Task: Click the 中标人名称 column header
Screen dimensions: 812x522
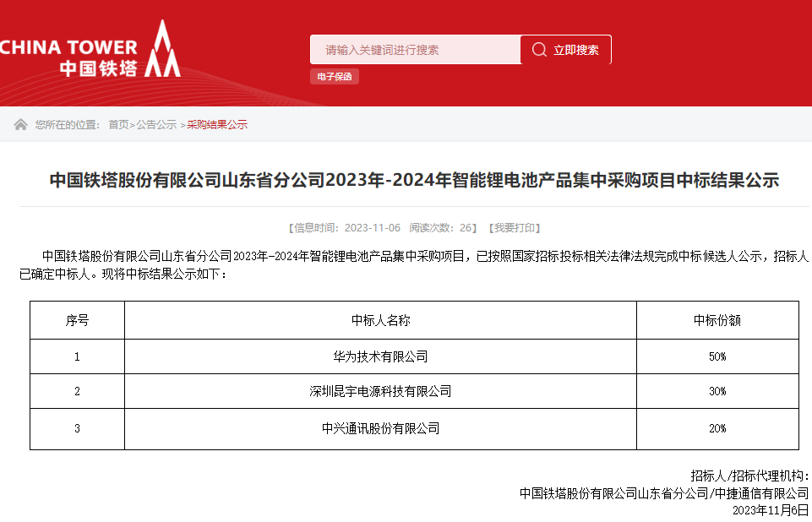Action: (380, 320)
